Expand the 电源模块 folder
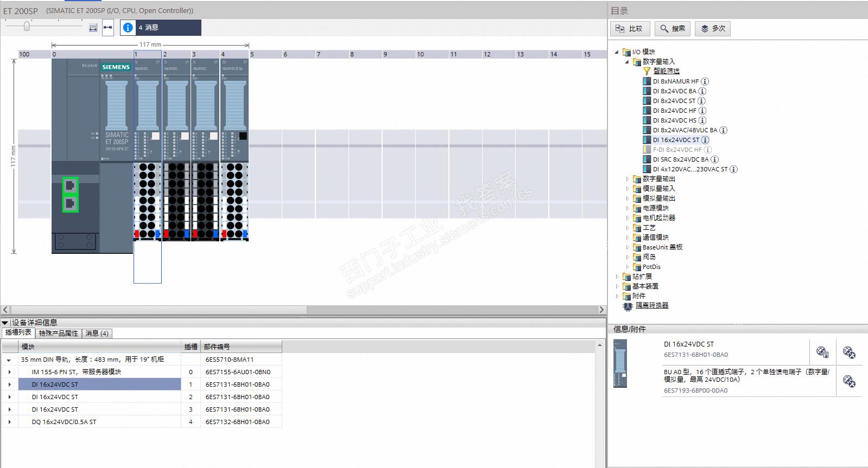Image resolution: width=868 pixels, height=468 pixels. pos(627,208)
